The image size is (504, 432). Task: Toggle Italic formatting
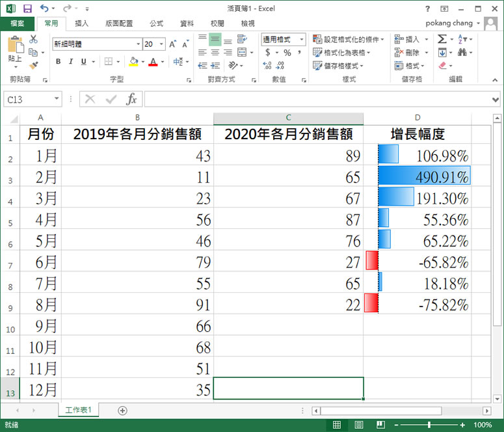click(x=70, y=62)
